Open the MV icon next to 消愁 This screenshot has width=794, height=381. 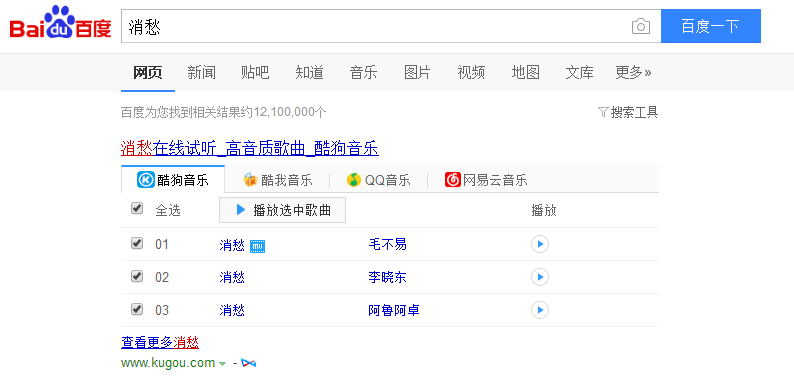[x=258, y=246]
